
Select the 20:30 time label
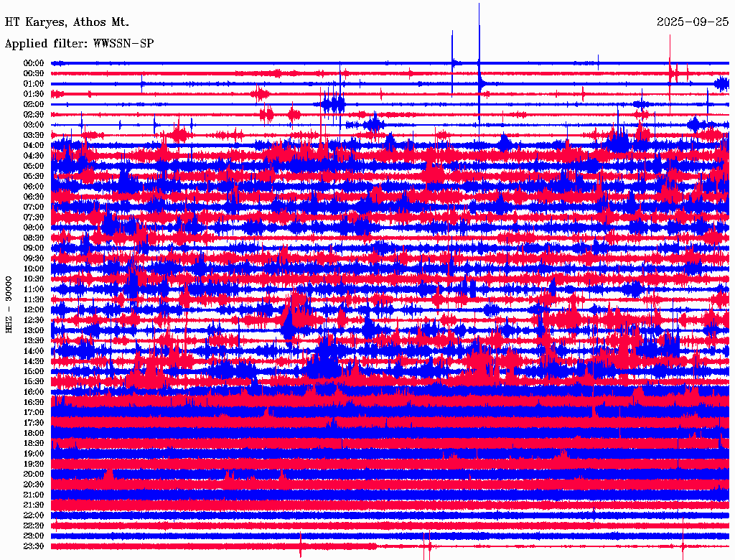point(33,485)
